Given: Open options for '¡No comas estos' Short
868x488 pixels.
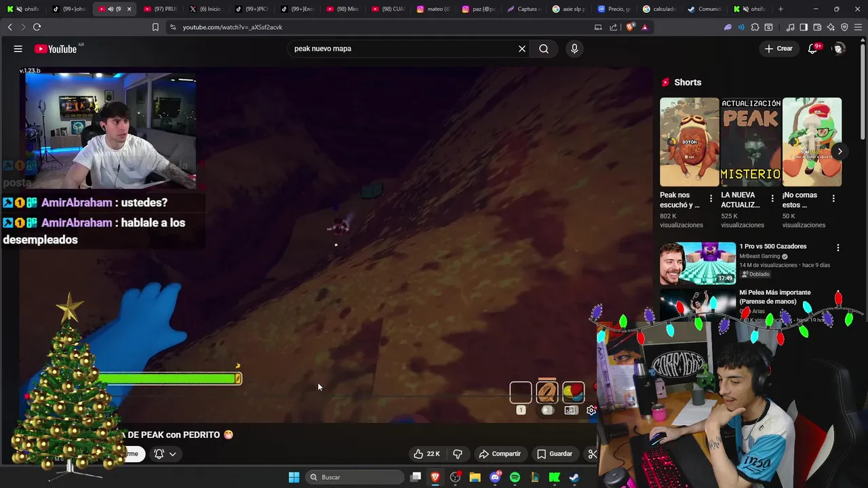Looking at the screenshot, I should (x=833, y=199).
